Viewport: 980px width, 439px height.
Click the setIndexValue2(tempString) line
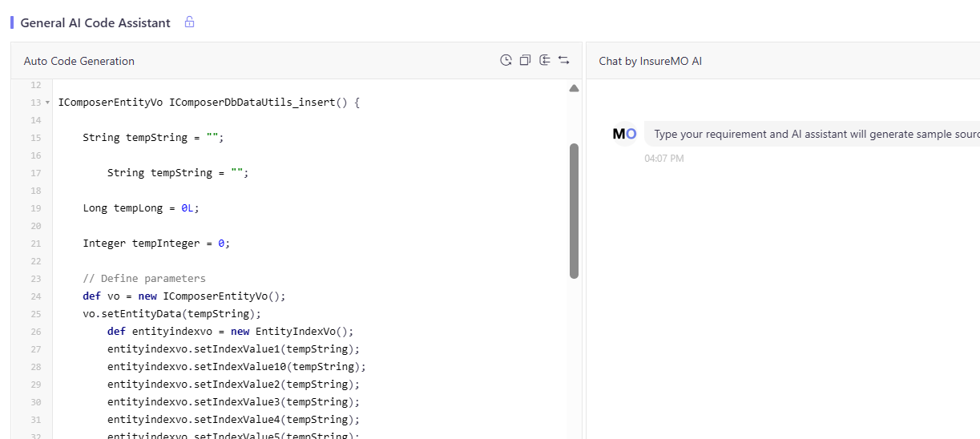[x=234, y=385]
